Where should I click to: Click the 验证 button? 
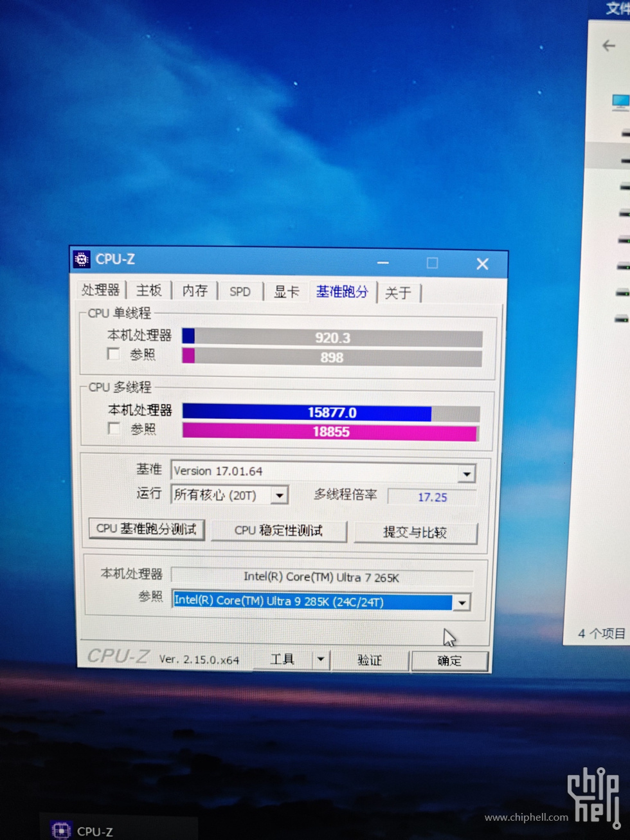pyautogui.click(x=370, y=660)
